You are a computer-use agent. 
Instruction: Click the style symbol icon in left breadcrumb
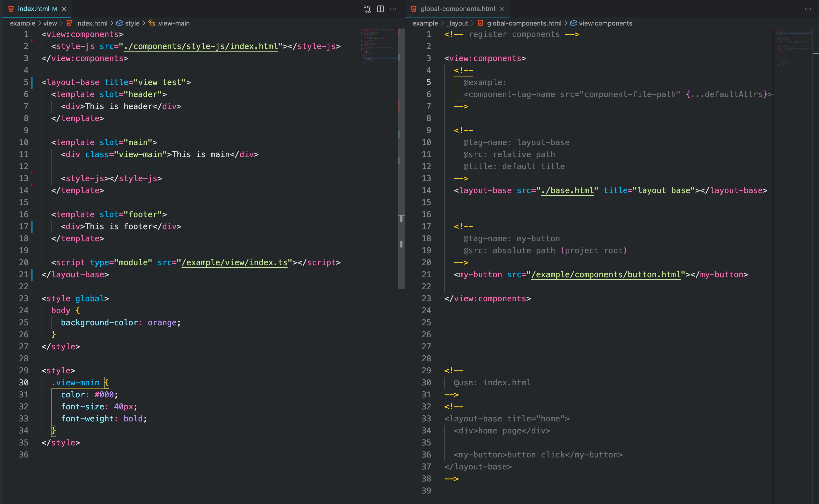click(119, 23)
